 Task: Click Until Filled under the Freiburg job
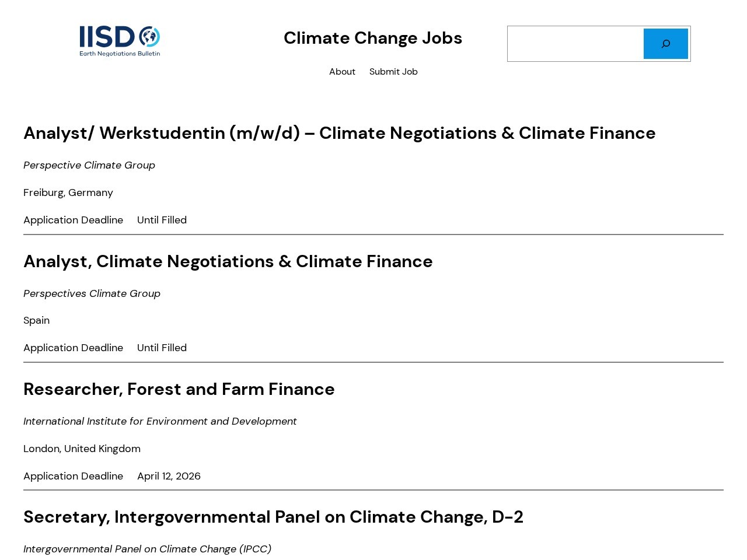click(162, 220)
